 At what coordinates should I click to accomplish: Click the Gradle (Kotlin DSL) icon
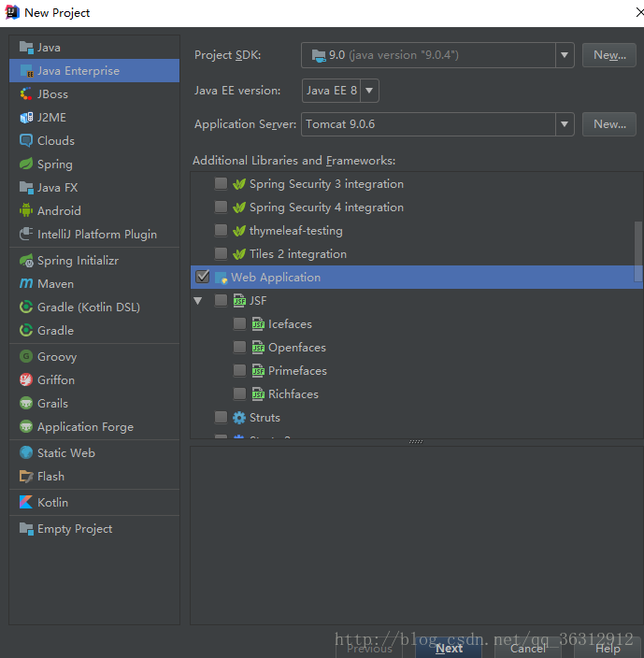(26, 308)
